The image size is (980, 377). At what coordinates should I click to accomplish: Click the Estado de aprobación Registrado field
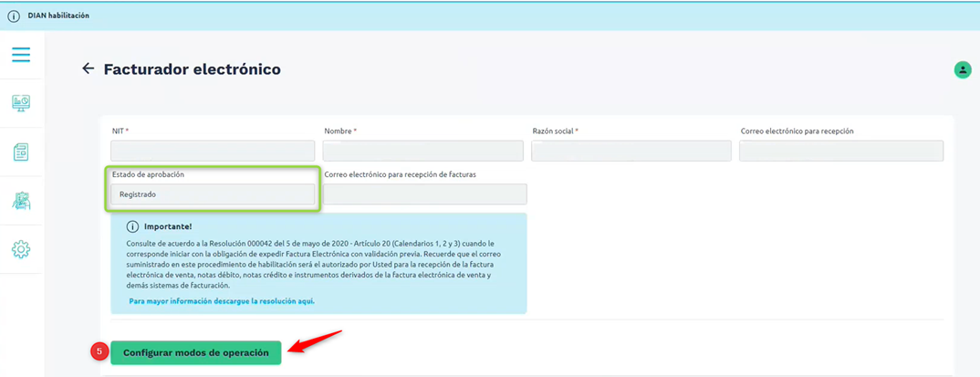tap(213, 194)
